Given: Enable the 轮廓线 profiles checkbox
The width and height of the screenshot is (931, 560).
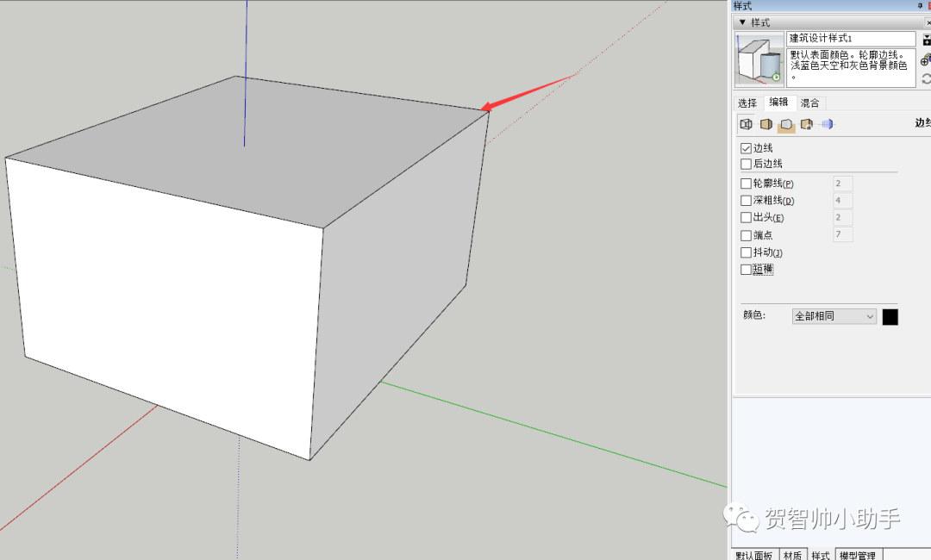Looking at the screenshot, I should (746, 183).
